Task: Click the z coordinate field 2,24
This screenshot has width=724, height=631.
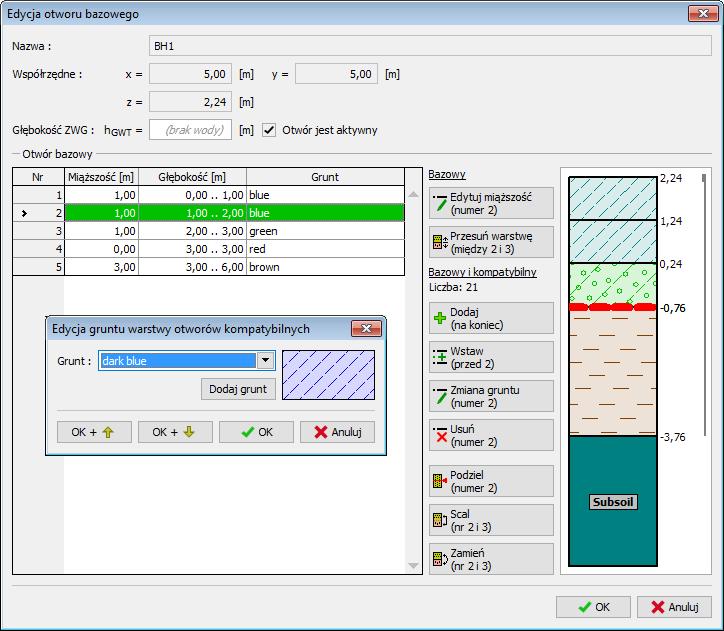Action: click(x=190, y=102)
